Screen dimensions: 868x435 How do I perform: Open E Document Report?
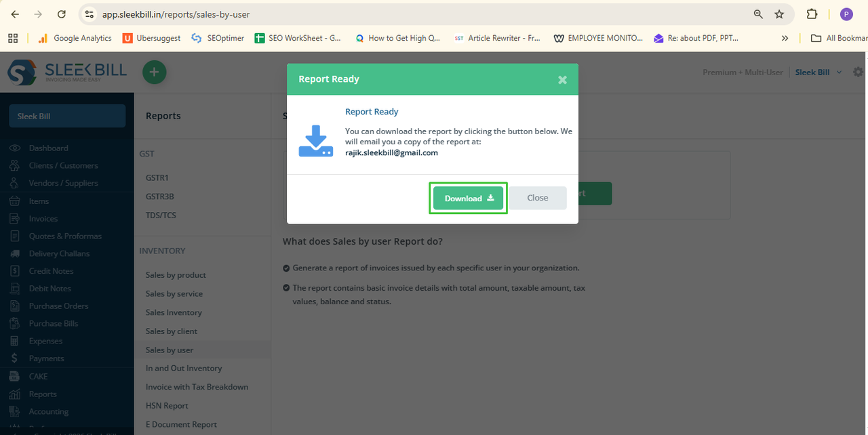pyautogui.click(x=181, y=424)
